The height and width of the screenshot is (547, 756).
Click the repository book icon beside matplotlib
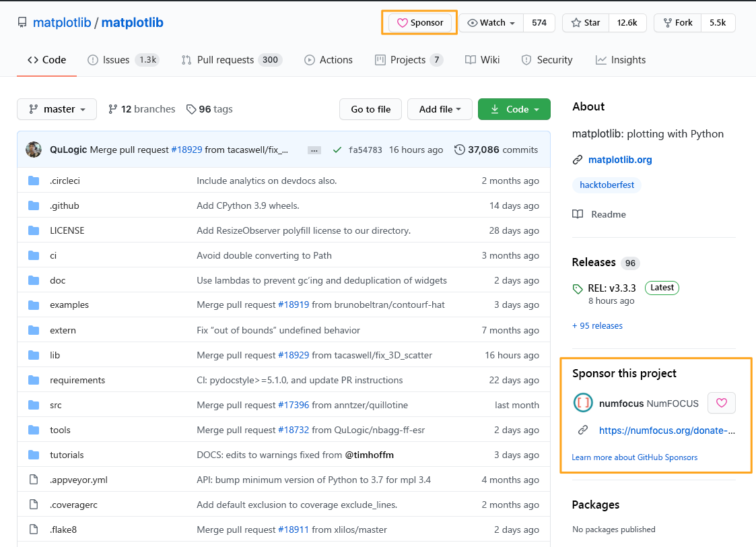coord(22,23)
